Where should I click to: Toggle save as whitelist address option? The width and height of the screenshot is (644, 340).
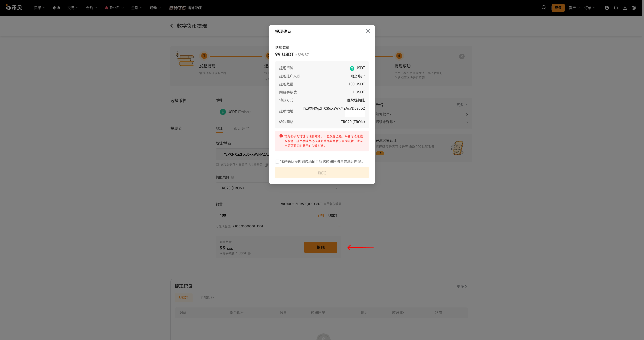coord(217,164)
